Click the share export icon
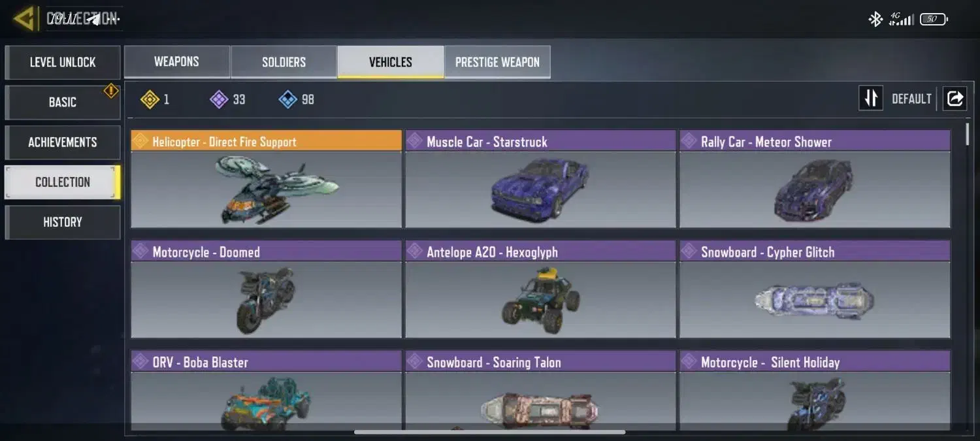The image size is (980, 441). 955,99
